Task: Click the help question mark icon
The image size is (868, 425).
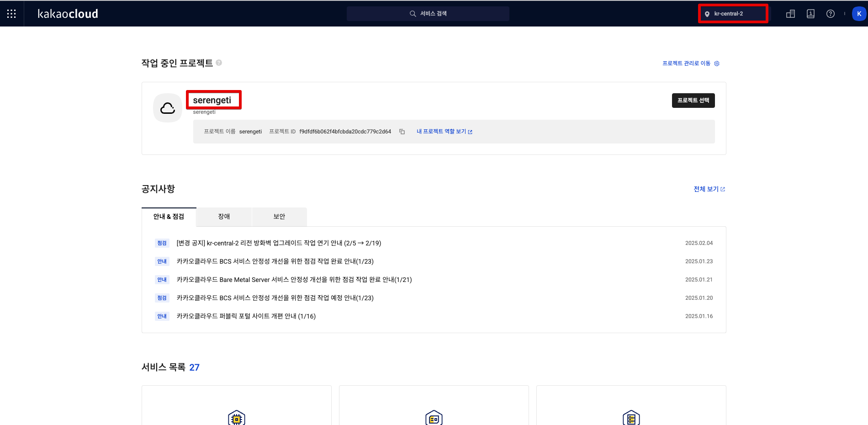Action: (x=831, y=14)
